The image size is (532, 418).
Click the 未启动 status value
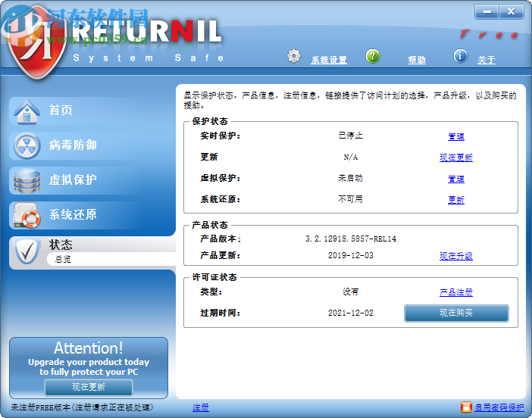pos(350,178)
